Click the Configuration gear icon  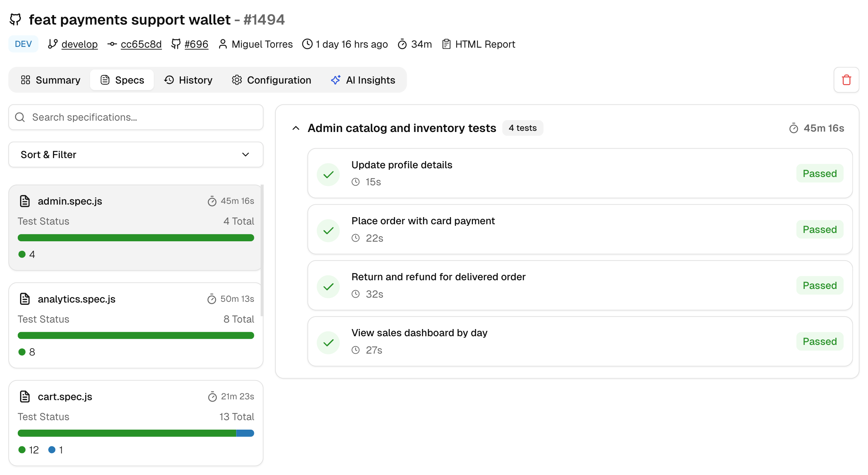pos(237,80)
